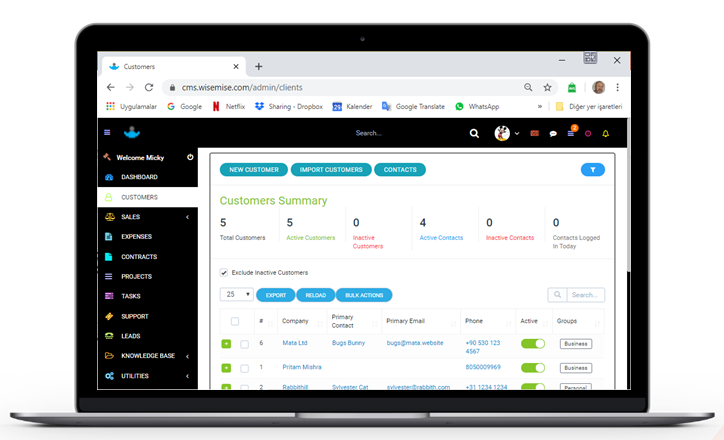Viewport: 724px width, 440px height.
Task: Click the hamburger menu icon in top bar
Action: click(107, 132)
